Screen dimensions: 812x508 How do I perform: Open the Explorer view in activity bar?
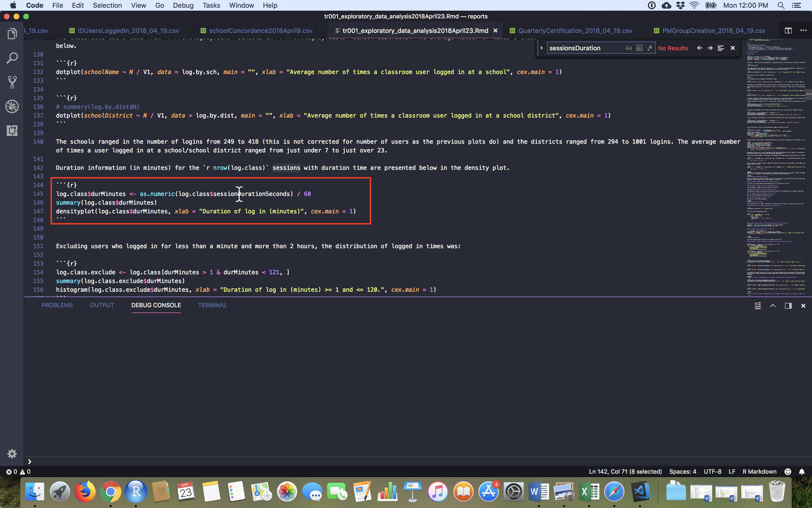pos(12,34)
